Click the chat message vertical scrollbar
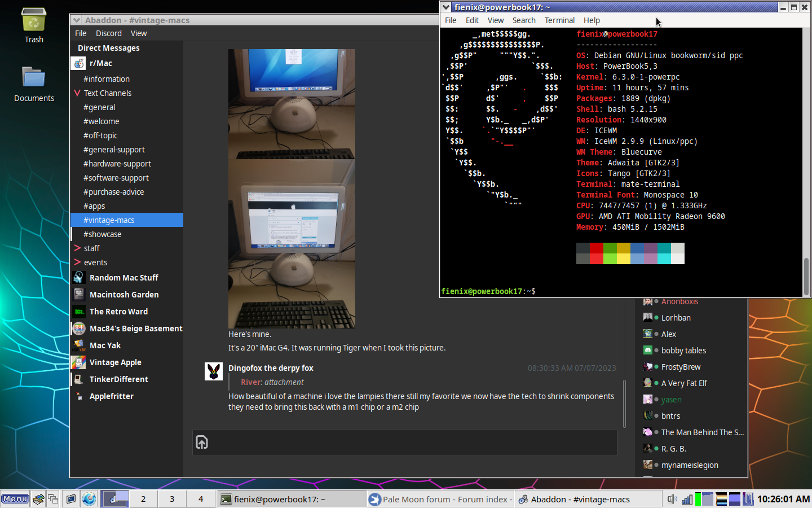 [x=624, y=404]
